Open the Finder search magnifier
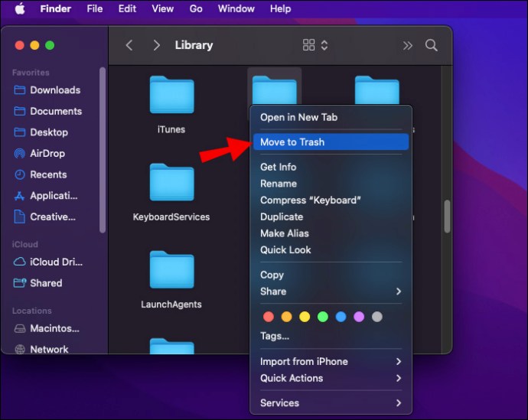The image size is (528, 420). [x=432, y=45]
